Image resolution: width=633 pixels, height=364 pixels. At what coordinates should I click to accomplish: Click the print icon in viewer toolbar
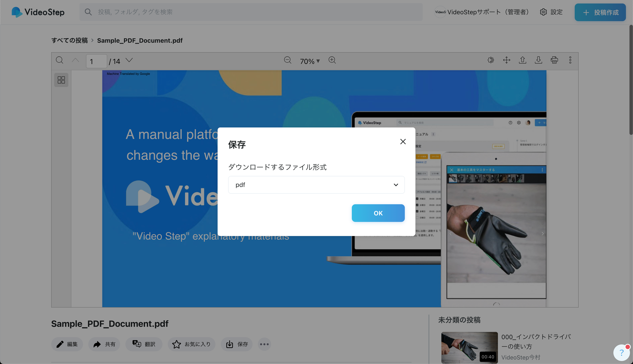pyautogui.click(x=554, y=60)
